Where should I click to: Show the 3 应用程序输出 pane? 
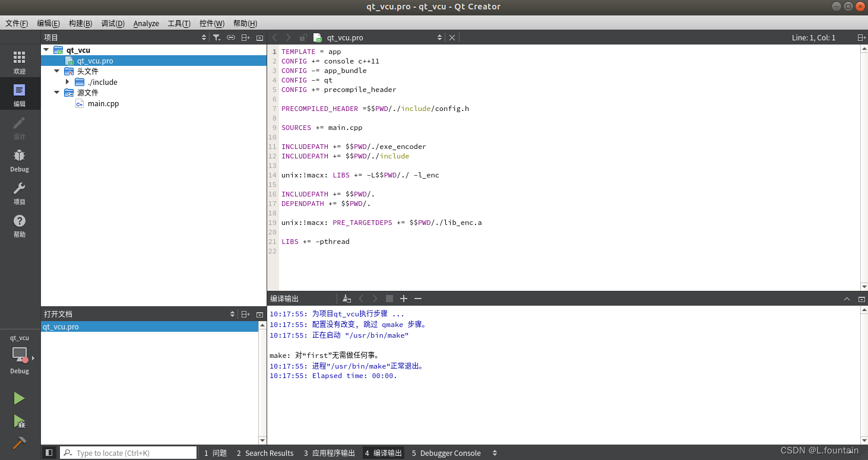pos(330,453)
